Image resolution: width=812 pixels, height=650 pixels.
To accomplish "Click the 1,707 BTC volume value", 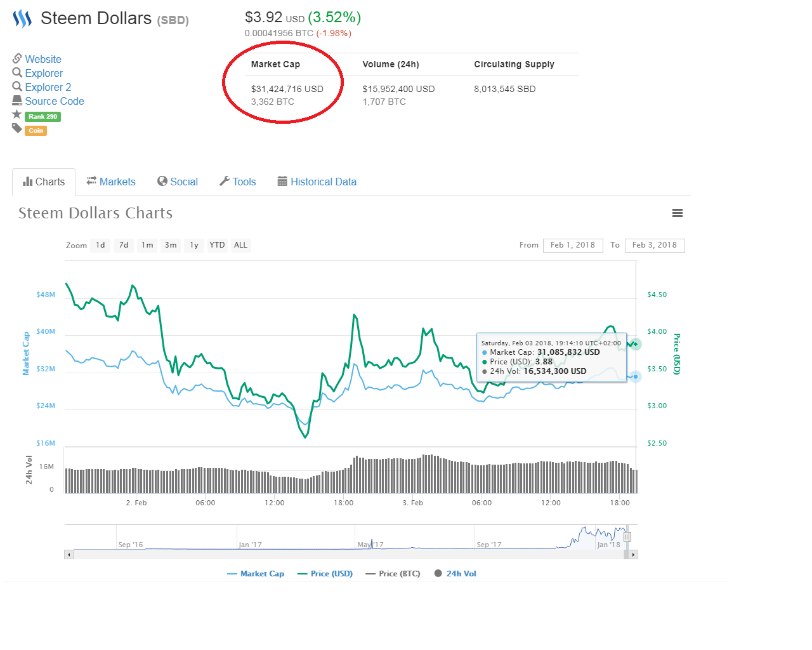I will (x=384, y=102).
